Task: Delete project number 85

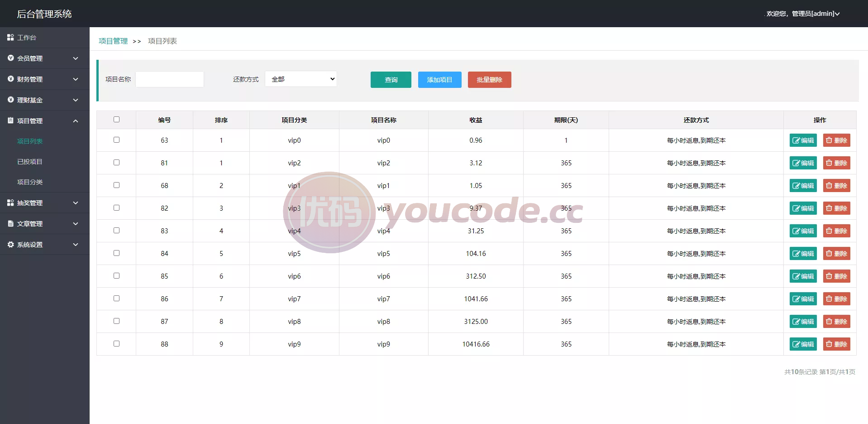Action: point(836,276)
